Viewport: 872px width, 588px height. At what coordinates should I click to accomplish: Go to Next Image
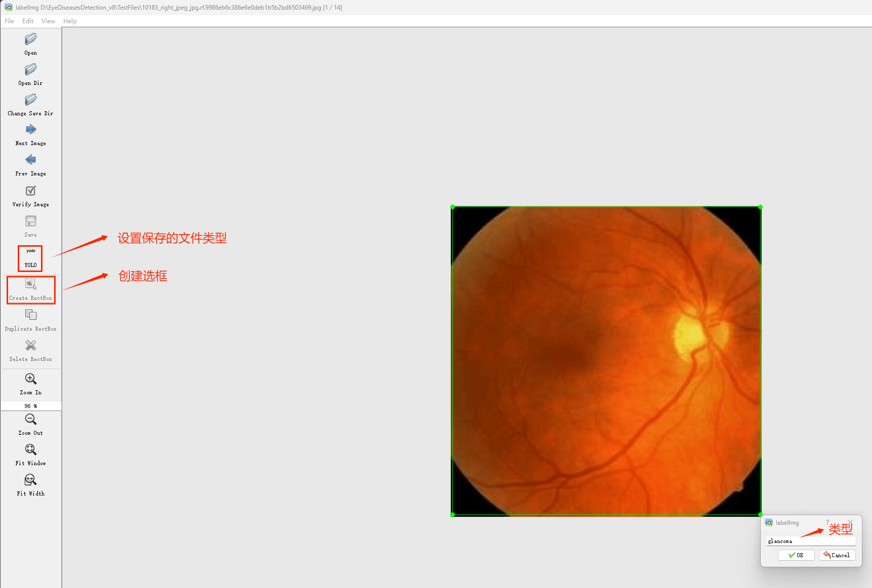(30, 134)
